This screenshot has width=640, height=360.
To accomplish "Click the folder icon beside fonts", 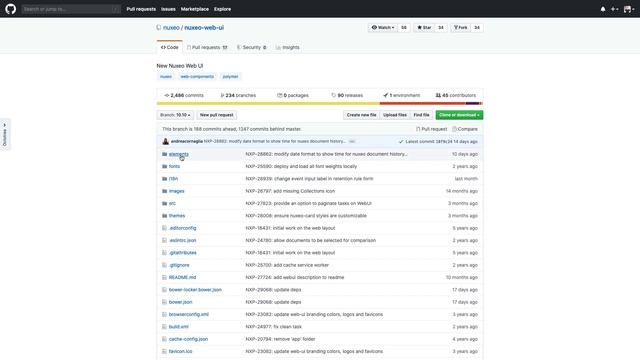I will coord(164,167).
